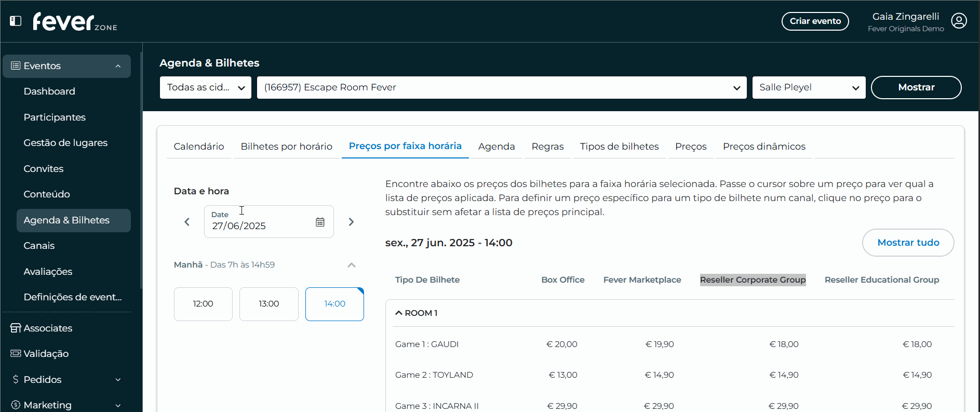Viewport: 980px width, 412px height.
Task: Open Canais in the sidebar
Action: point(39,246)
